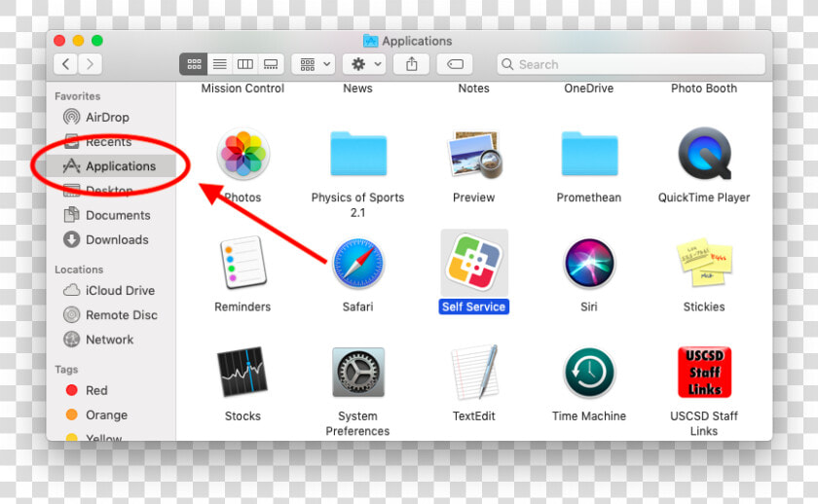Select the Self Service app icon

tap(473, 262)
